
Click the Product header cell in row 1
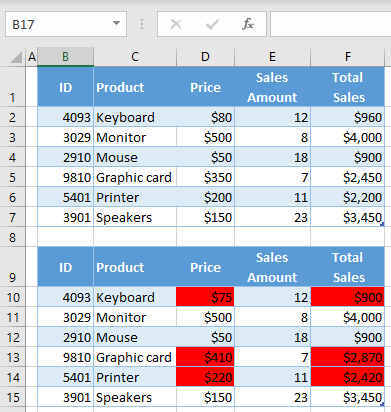click(135, 87)
